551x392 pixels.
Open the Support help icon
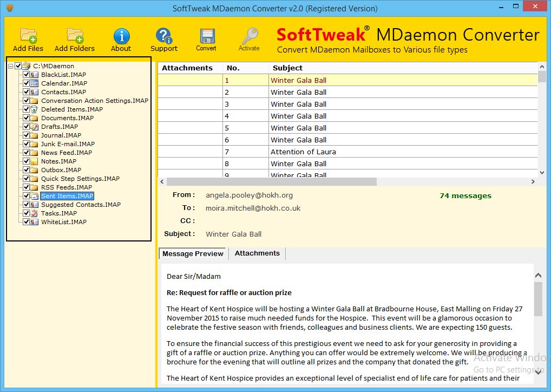tap(164, 36)
